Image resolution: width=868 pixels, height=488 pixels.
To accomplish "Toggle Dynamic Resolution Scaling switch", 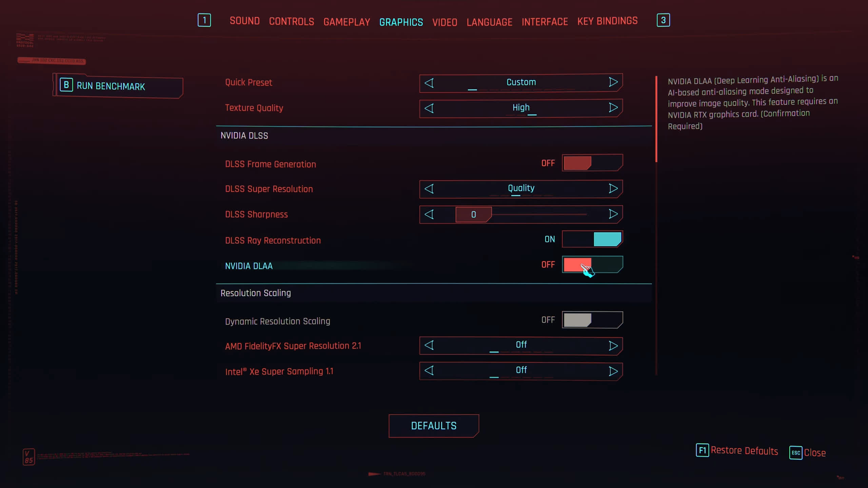I will click(592, 320).
